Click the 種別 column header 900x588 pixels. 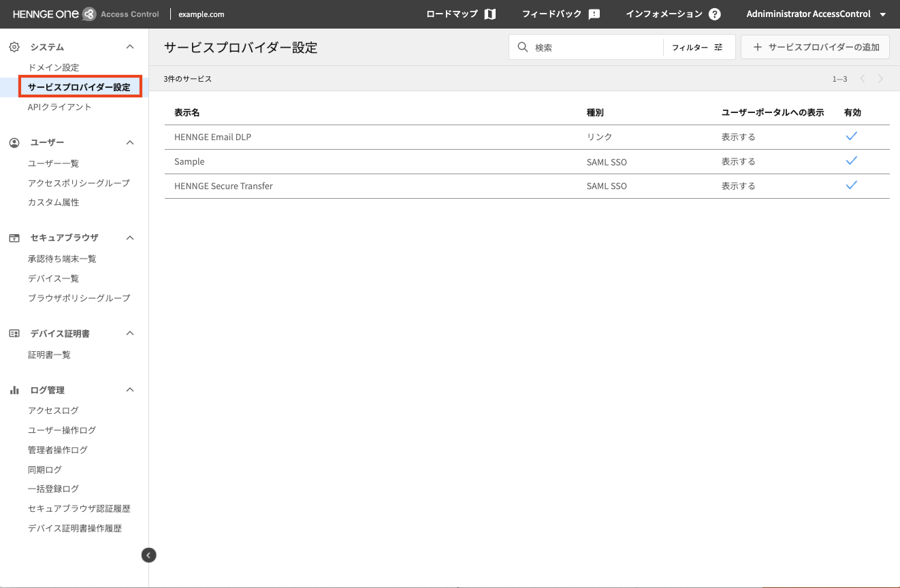point(595,112)
